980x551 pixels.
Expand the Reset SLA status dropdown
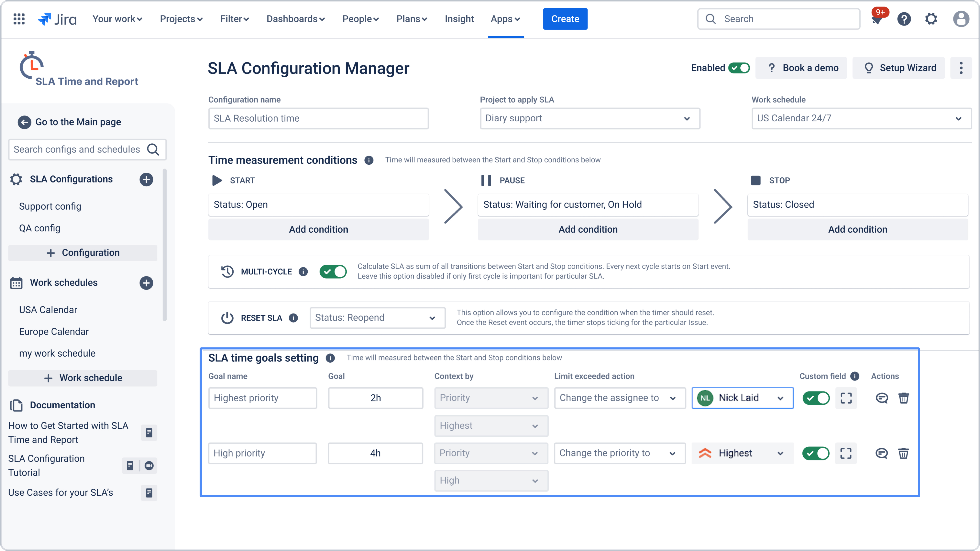[x=377, y=318]
